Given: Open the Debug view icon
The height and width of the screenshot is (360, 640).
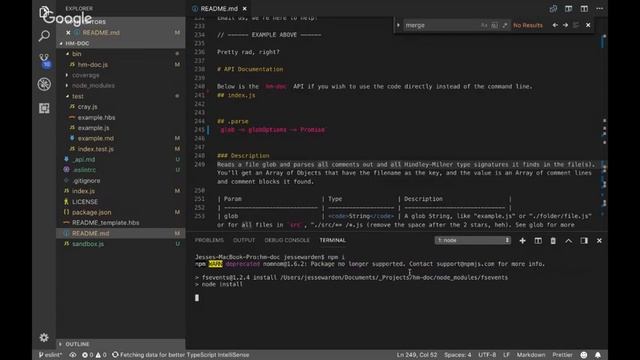Looking at the screenshot, I should pyautogui.click(x=44, y=84).
